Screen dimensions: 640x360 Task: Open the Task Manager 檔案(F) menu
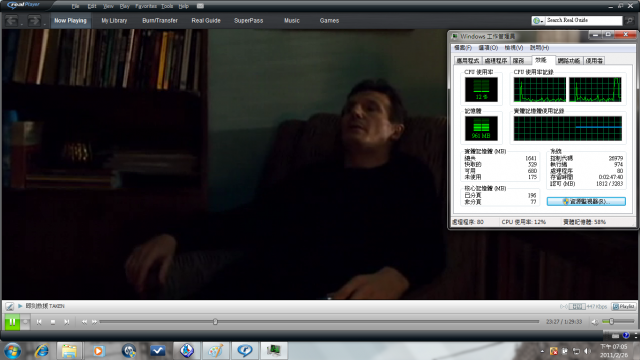(x=463, y=48)
